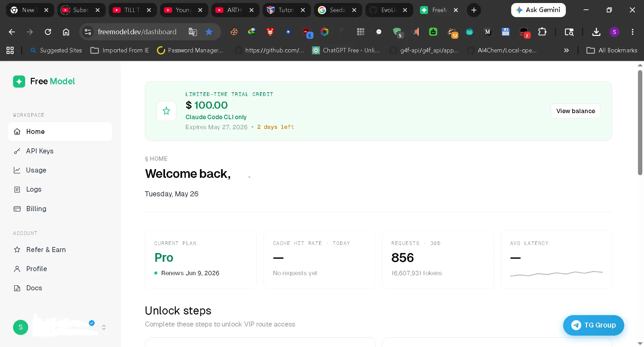This screenshot has width=644, height=347.
Task: Click the green S user avatar
Action: coord(21,327)
